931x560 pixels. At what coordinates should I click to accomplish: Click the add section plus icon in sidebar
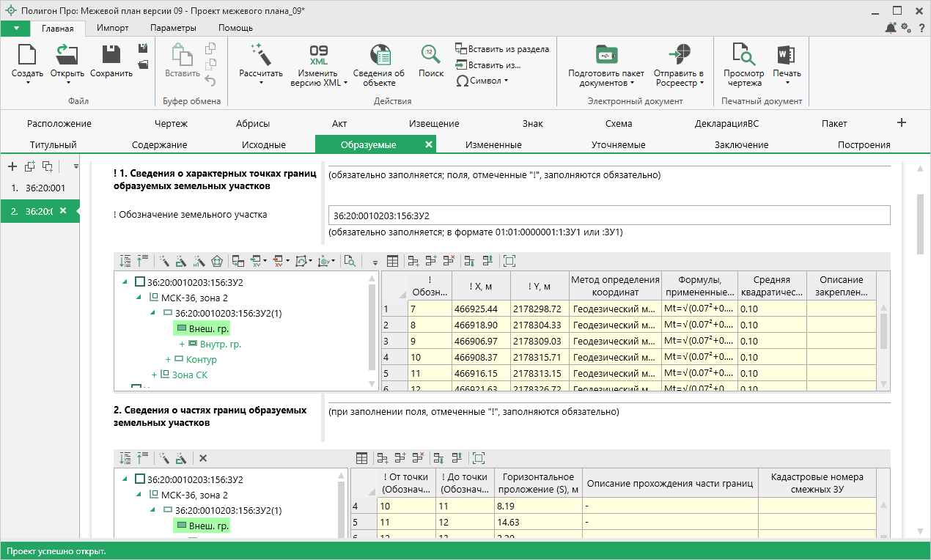click(x=12, y=166)
